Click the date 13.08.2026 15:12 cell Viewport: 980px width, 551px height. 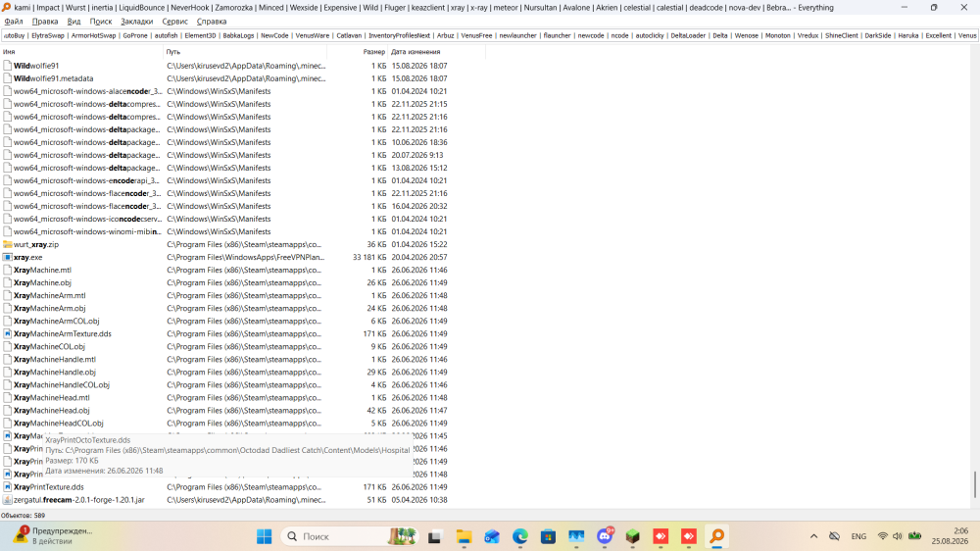pyautogui.click(x=419, y=168)
